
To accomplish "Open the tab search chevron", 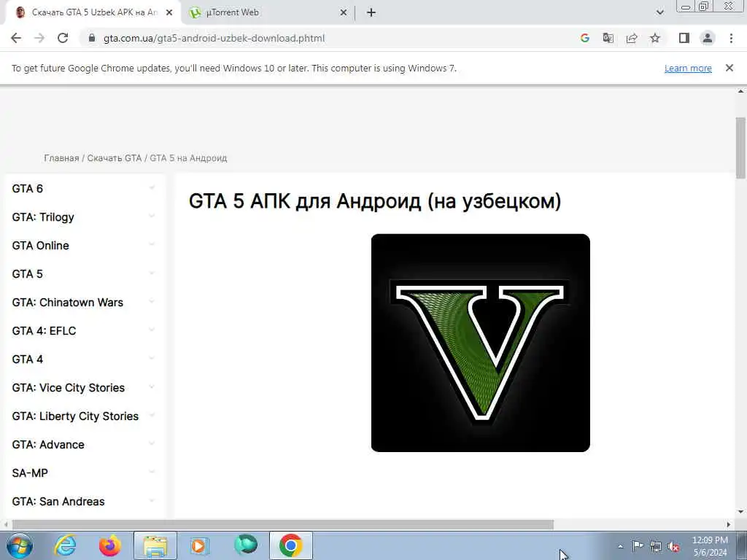I will (x=659, y=13).
